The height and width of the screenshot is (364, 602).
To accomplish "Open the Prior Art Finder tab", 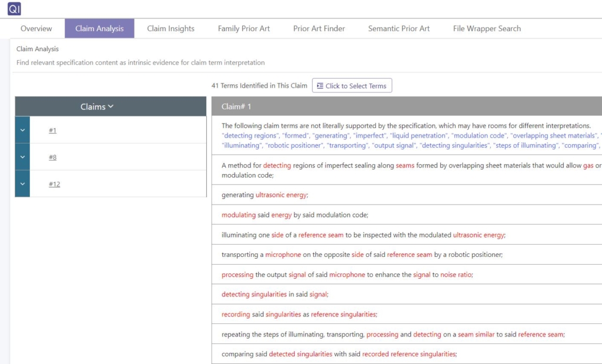I will pyautogui.click(x=319, y=28).
